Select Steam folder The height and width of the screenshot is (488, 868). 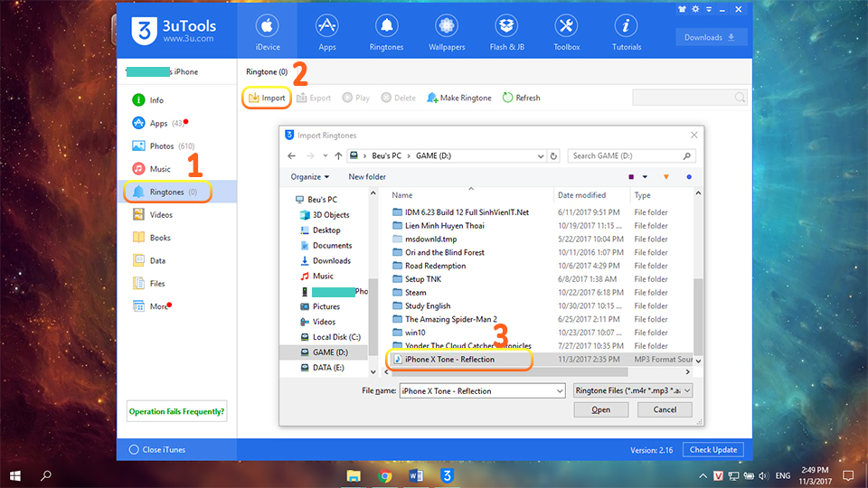pyautogui.click(x=415, y=293)
